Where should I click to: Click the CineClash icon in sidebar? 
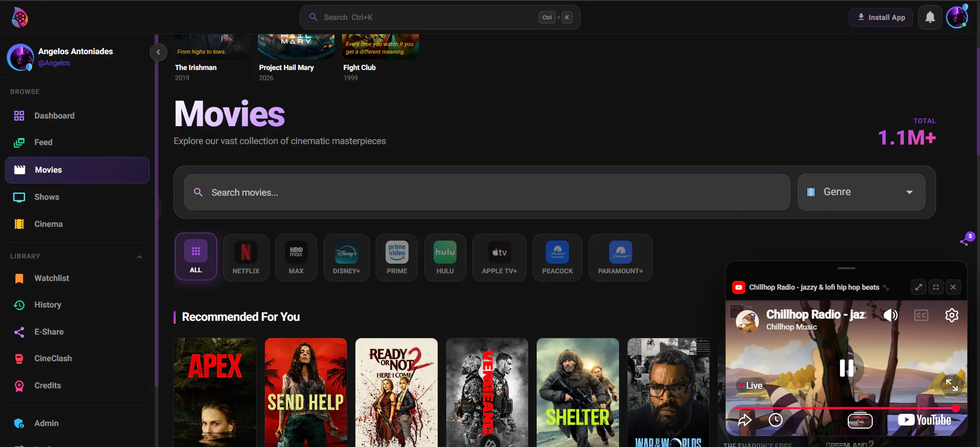[x=19, y=359]
